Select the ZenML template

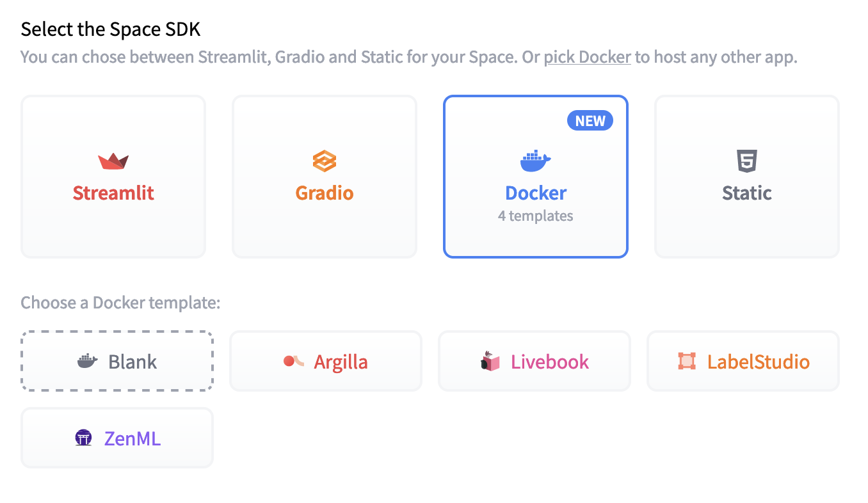point(117,438)
